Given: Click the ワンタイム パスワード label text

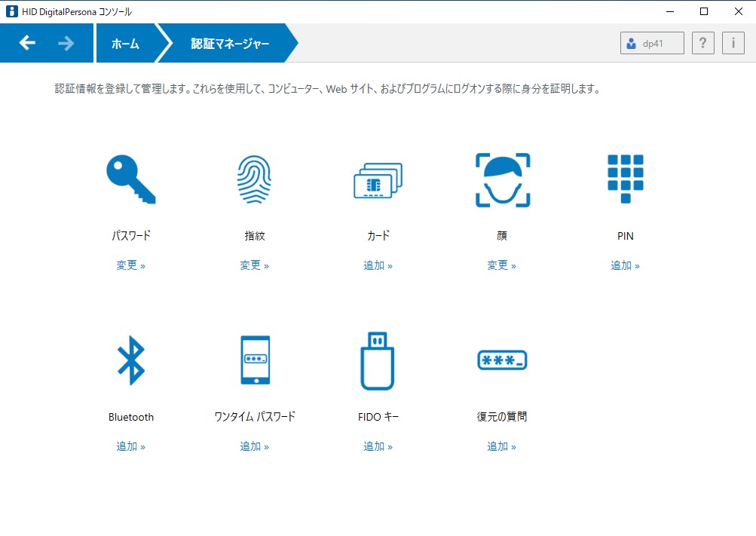Looking at the screenshot, I should pos(255,416).
